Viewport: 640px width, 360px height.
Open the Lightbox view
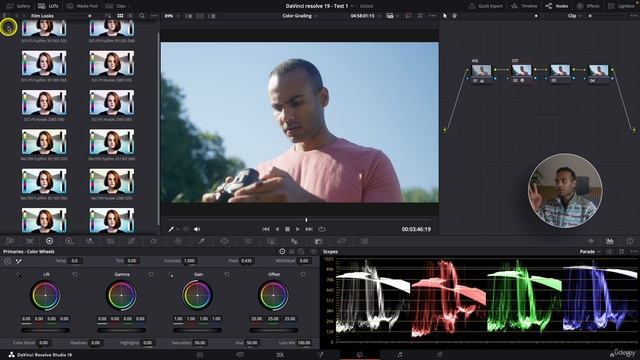(x=621, y=6)
